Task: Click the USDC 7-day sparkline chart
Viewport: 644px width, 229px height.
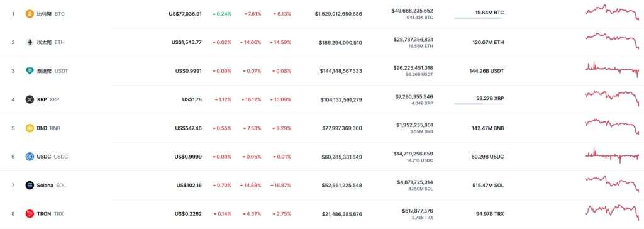Action: tap(612, 155)
